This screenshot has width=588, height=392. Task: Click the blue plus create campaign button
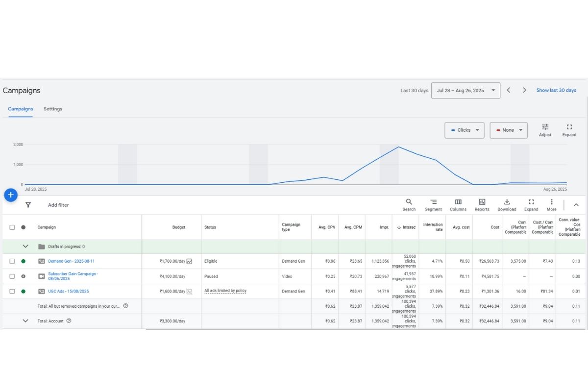(x=11, y=195)
